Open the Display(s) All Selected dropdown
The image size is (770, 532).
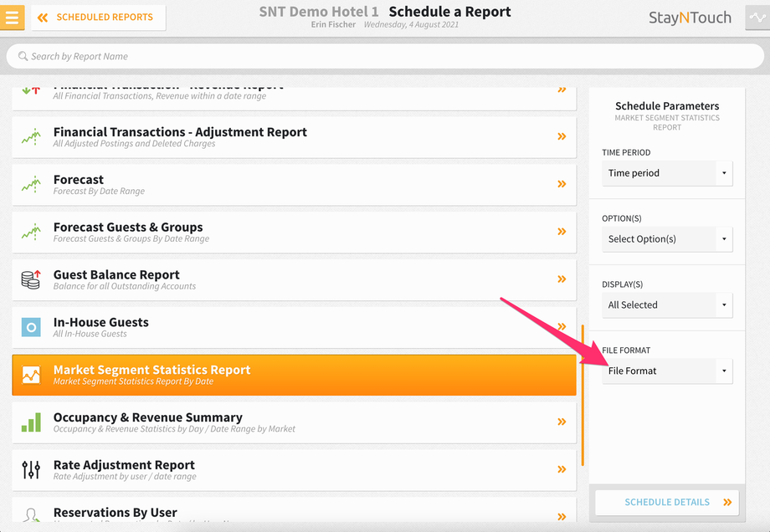(x=667, y=305)
